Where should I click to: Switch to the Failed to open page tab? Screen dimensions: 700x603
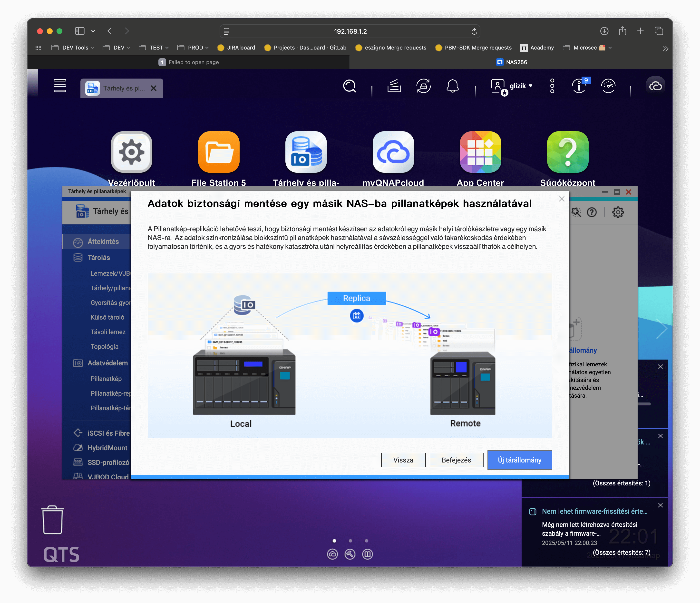point(188,62)
